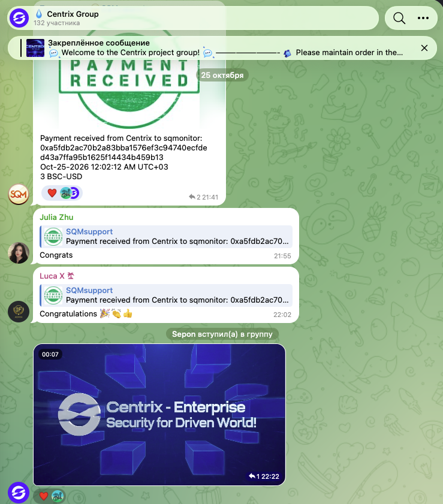The width and height of the screenshot is (443, 504).
Task: Open Luca X avatar
Action: pyautogui.click(x=19, y=312)
